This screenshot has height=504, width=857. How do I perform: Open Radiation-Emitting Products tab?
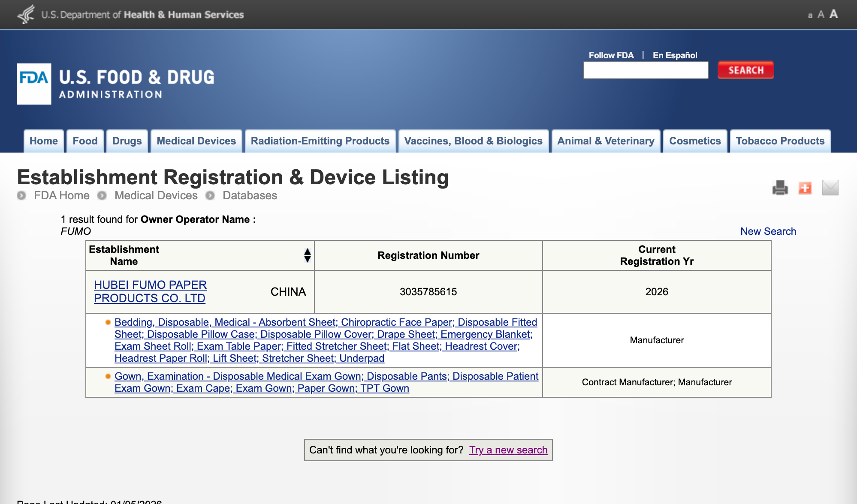pyautogui.click(x=320, y=141)
